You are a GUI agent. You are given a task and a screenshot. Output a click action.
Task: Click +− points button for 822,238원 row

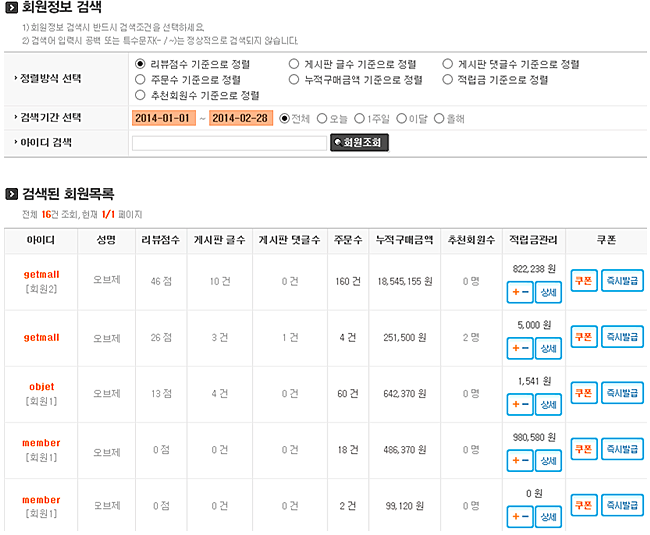point(520,292)
